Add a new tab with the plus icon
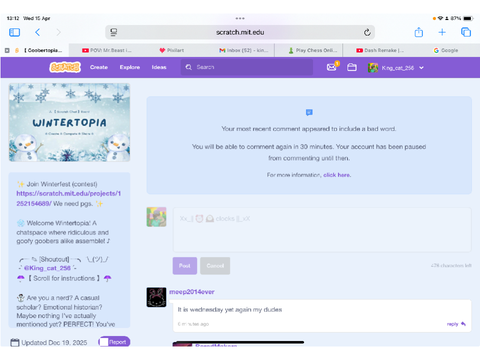480x360 pixels. [442, 32]
